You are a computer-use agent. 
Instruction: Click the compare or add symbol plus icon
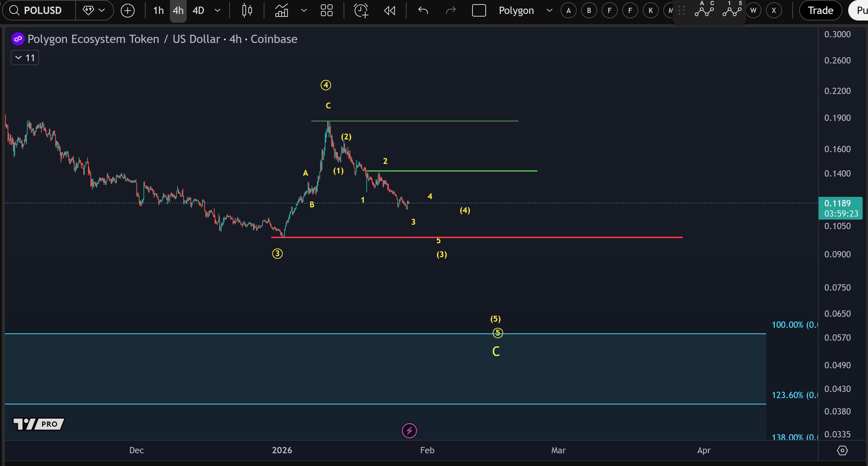tap(128, 11)
